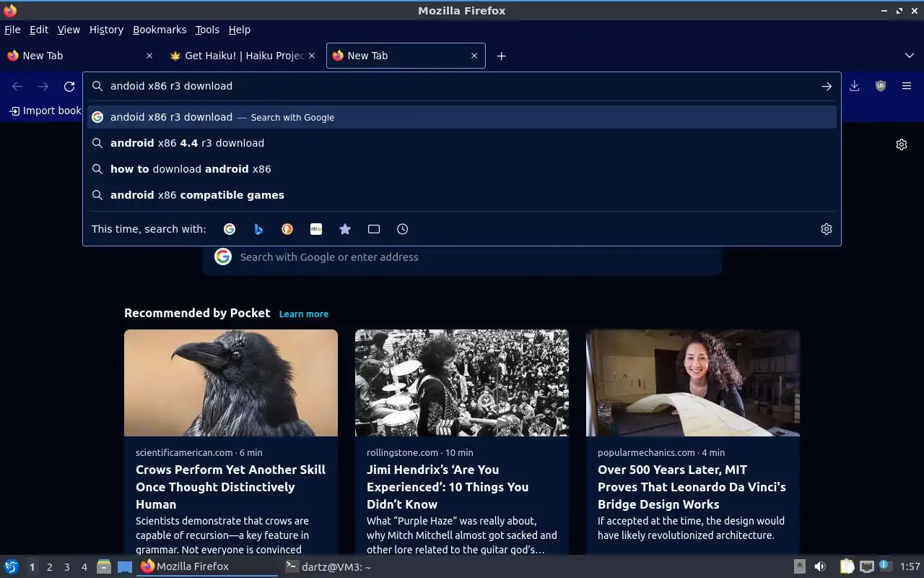Screen dimensions: 924x578
Task: Search this time with Bing icon
Action: point(258,229)
